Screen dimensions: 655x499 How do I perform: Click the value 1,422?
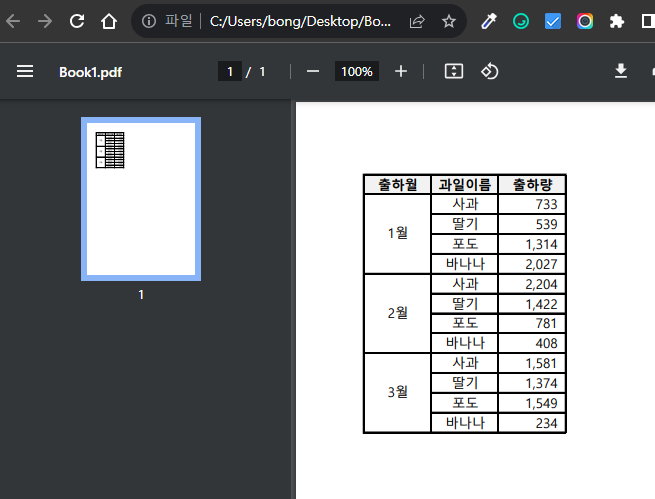pyautogui.click(x=541, y=304)
